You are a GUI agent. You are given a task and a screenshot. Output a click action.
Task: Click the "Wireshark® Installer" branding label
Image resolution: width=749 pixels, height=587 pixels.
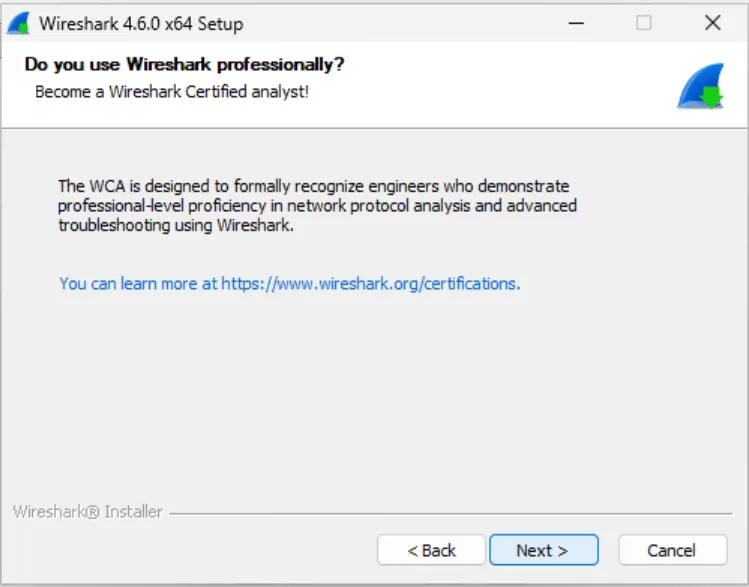[88, 511]
